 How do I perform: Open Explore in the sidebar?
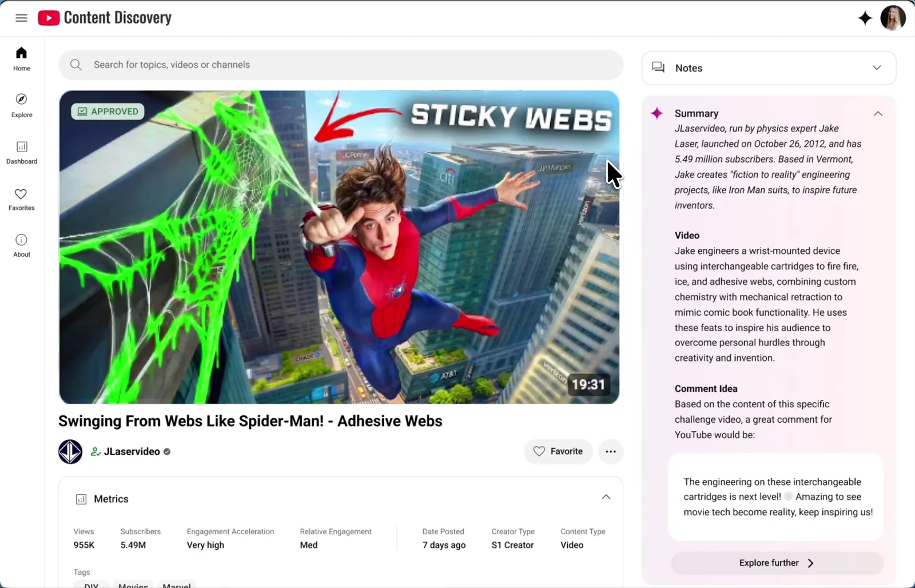coord(22,106)
